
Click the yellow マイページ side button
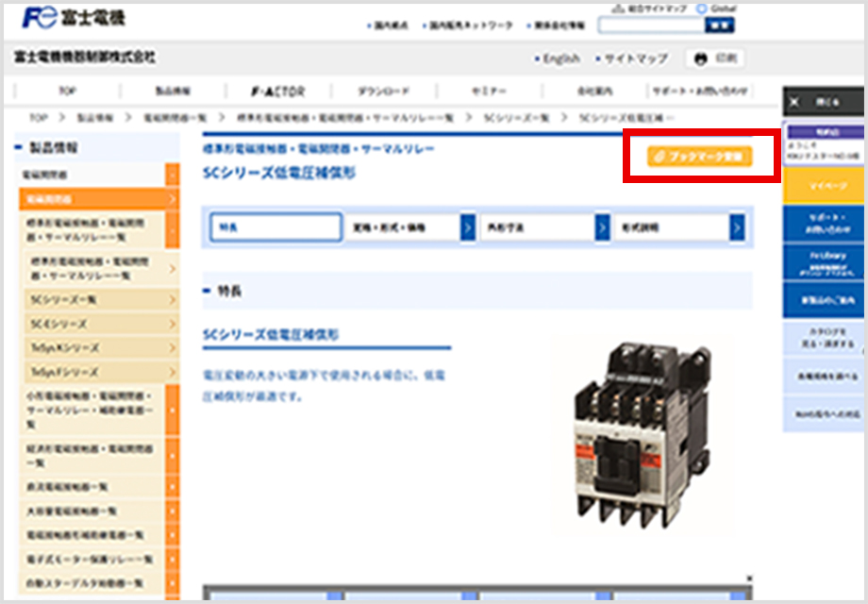823,186
